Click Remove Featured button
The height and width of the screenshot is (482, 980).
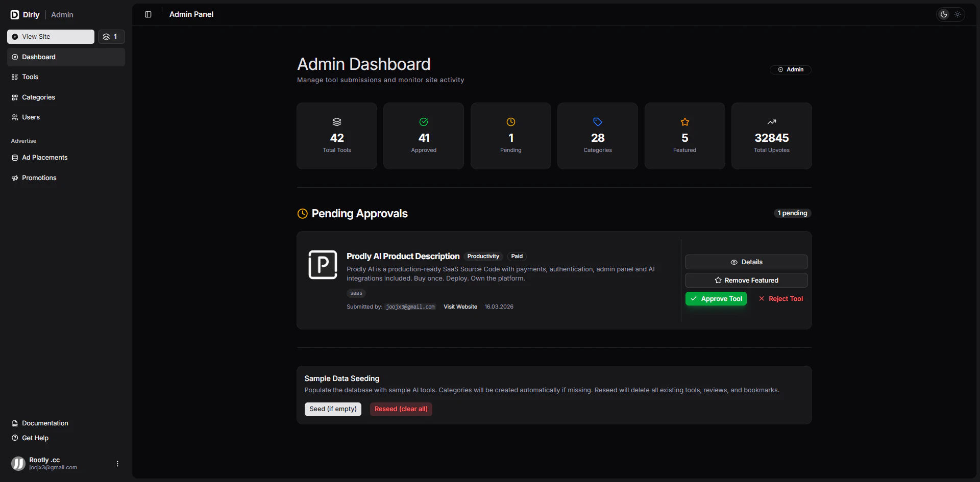coord(746,281)
